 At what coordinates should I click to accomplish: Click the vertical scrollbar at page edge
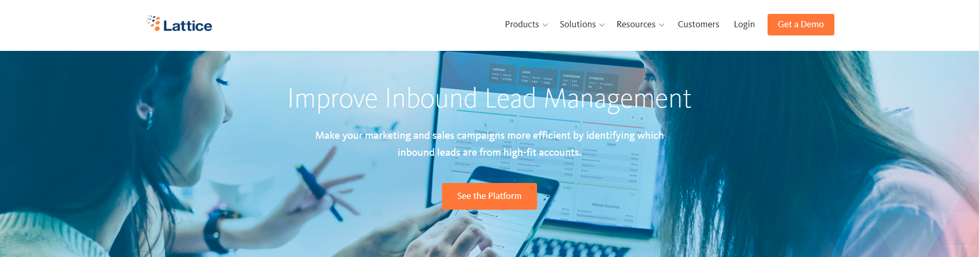[979, 128]
